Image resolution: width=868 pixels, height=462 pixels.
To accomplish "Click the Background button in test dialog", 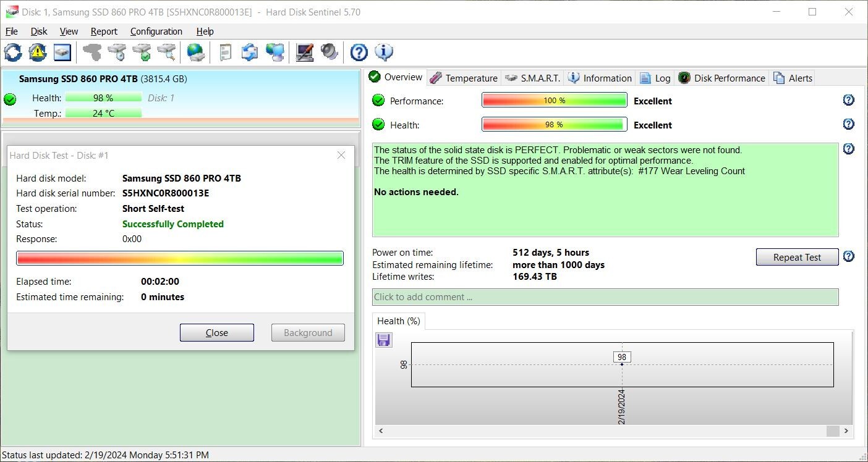I will 308,332.
